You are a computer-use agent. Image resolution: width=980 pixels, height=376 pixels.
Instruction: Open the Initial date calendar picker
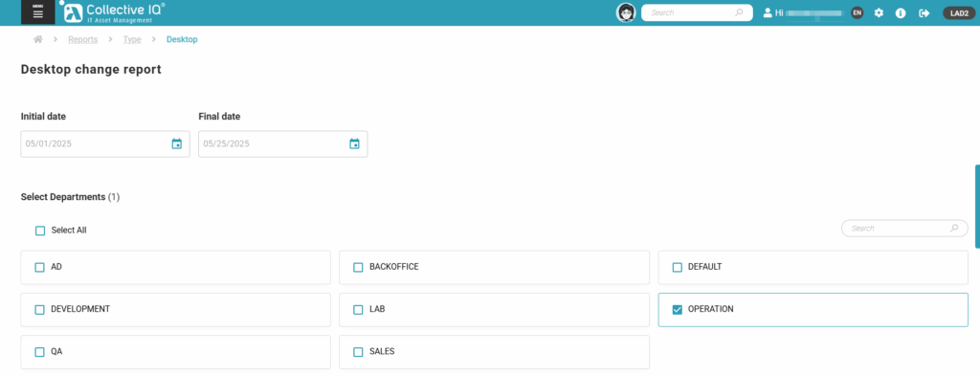pyautogui.click(x=177, y=144)
